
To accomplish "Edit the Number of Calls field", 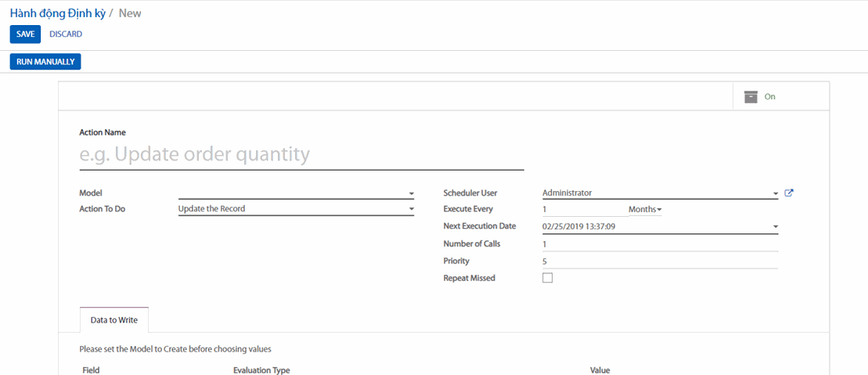I will pyautogui.click(x=659, y=244).
